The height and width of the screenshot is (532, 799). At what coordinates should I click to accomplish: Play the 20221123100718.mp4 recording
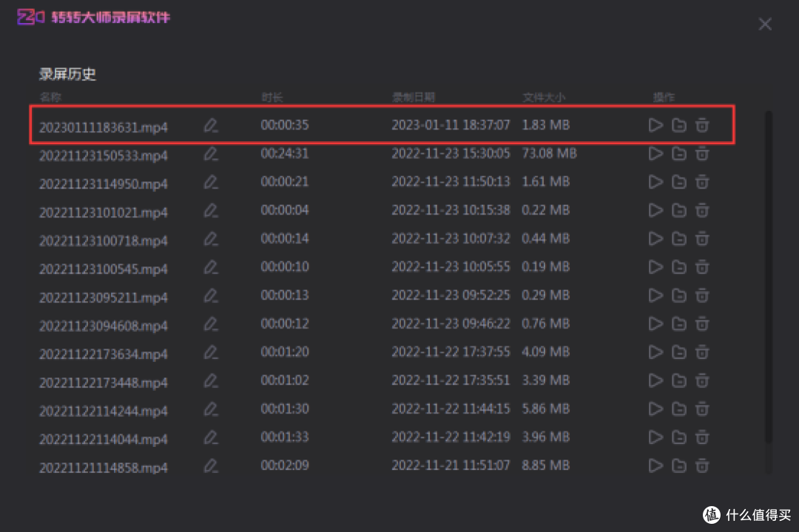click(655, 238)
